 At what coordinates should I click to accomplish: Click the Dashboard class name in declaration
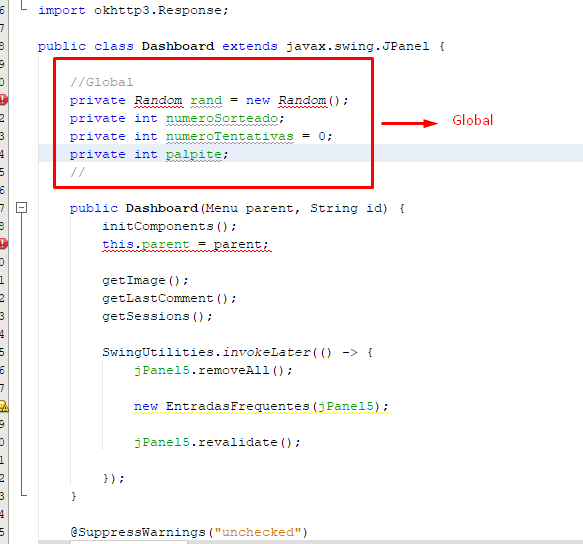pos(178,46)
